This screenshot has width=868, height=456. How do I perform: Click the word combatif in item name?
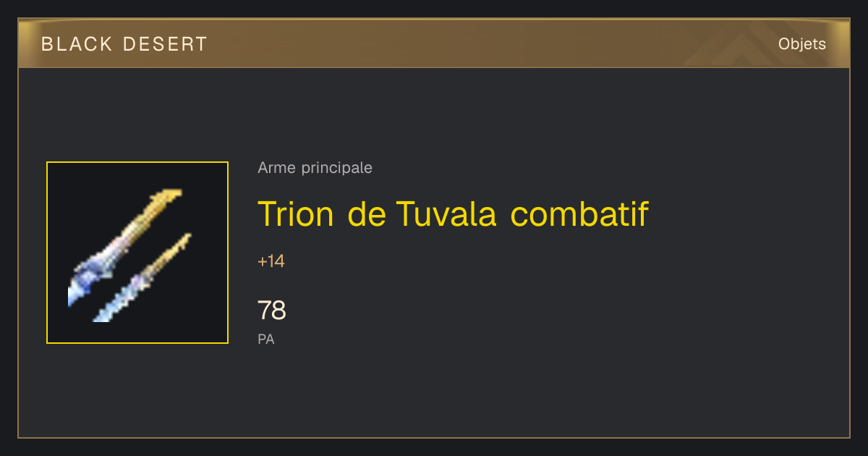pyautogui.click(x=579, y=214)
